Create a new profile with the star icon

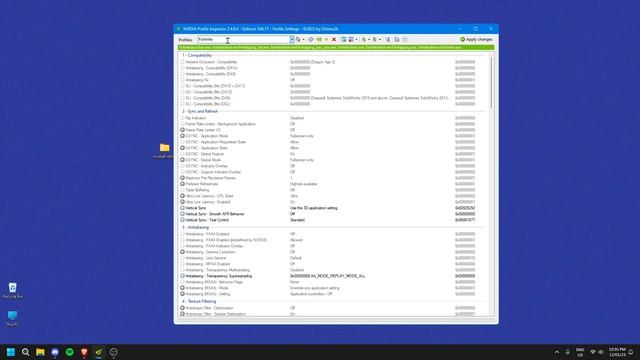(x=326, y=40)
